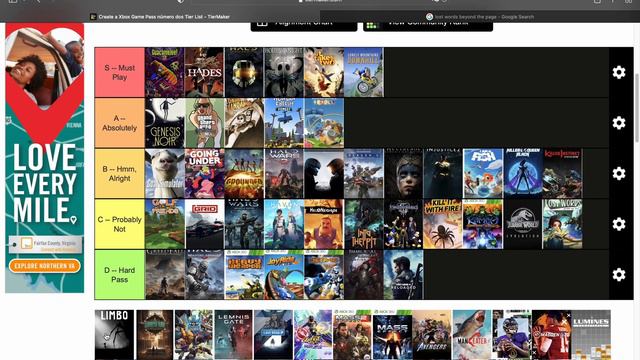This screenshot has width=640, height=360.
Task: Select the Halo 5 two-helmets cover in B tier
Action: click(x=324, y=173)
